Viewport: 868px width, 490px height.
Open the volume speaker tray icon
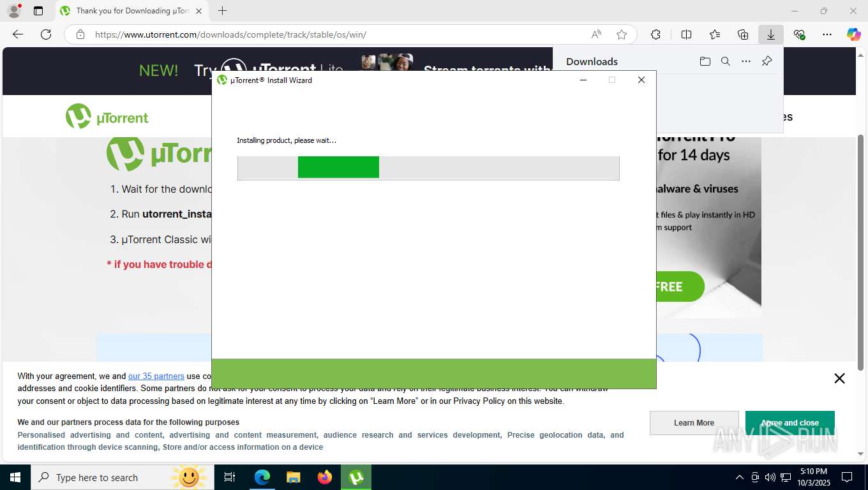[770, 477]
